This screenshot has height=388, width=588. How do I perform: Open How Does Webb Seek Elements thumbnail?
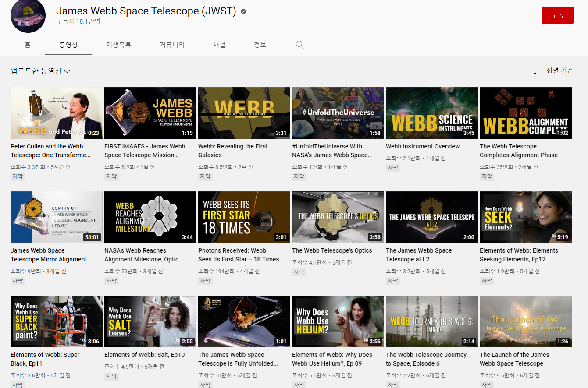pyautogui.click(x=526, y=217)
